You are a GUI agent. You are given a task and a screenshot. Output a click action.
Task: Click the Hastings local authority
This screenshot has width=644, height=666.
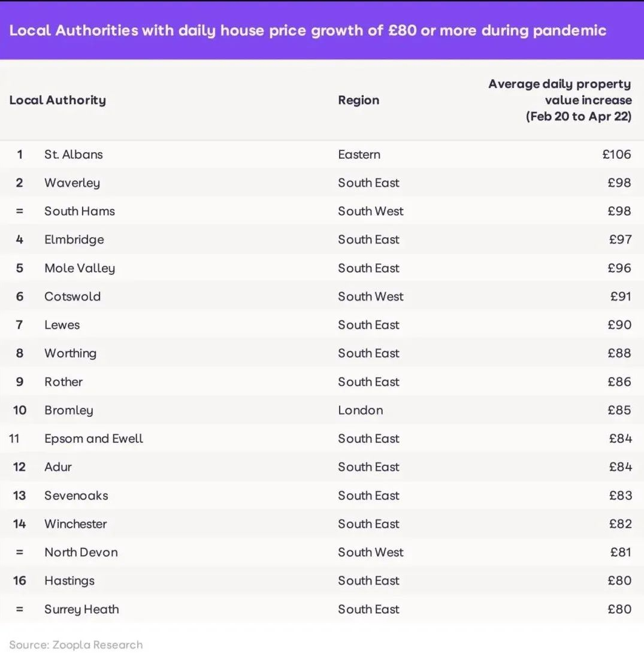69,581
